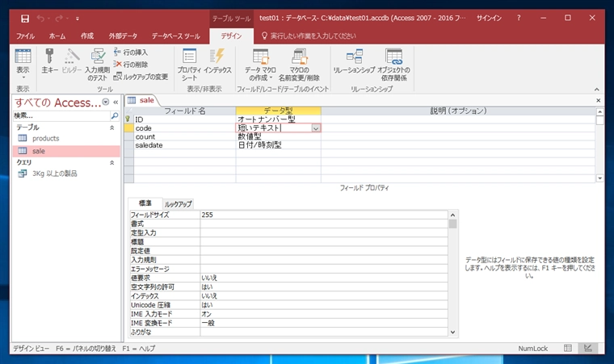Click サインイン in the title bar
The image size is (614, 364).
pyautogui.click(x=489, y=18)
